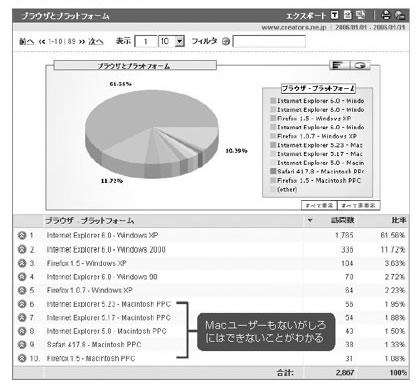Click the www.creators.ne.jp site label
The height and width of the screenshot is (390, 420).
pos(294,27)
